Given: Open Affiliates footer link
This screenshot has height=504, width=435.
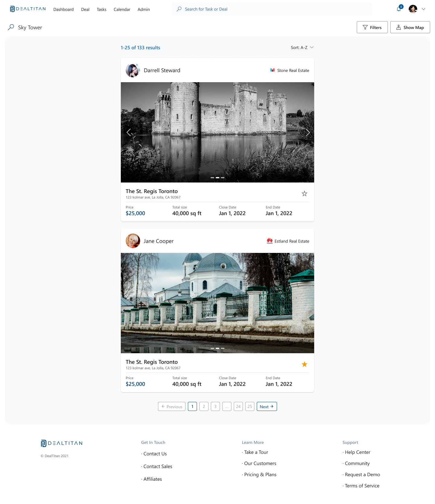Looking at the screenshot, I should (x=153, y=479).
